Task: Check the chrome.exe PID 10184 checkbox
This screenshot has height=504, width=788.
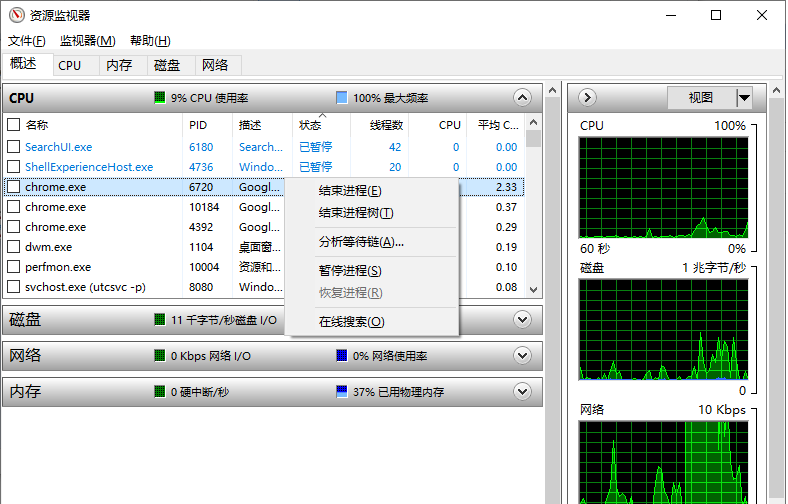Action: [x=14, y=207]
